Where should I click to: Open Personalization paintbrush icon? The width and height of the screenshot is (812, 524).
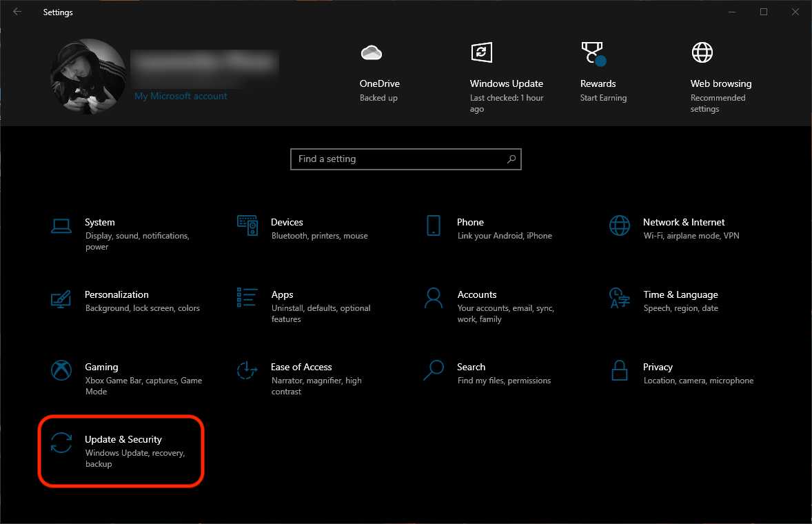click(61, 298)
